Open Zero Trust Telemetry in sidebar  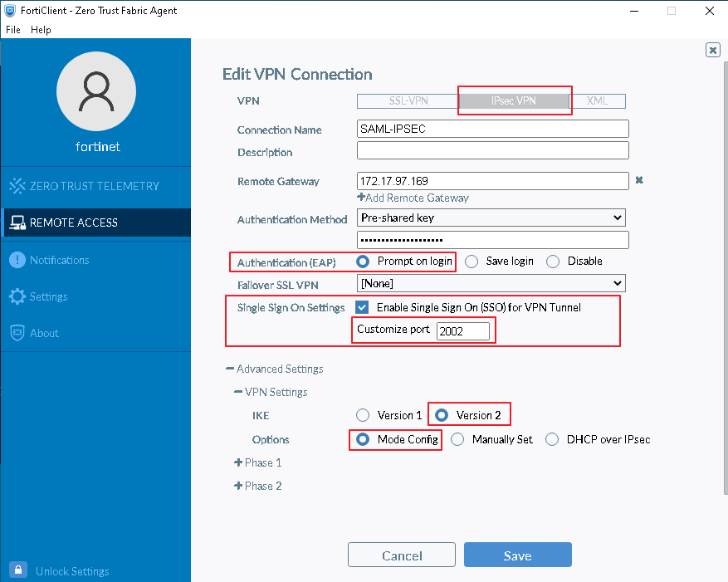tap(95, 186)
